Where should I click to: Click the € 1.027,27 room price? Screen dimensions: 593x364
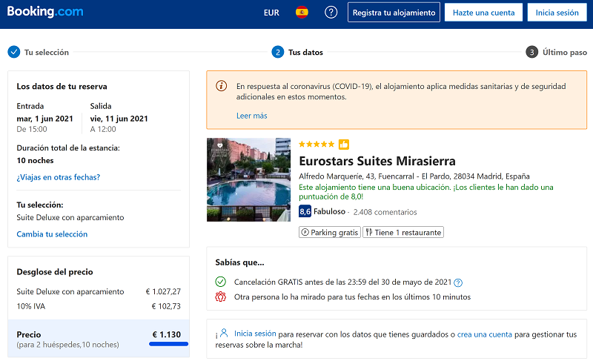coord(163,292)
